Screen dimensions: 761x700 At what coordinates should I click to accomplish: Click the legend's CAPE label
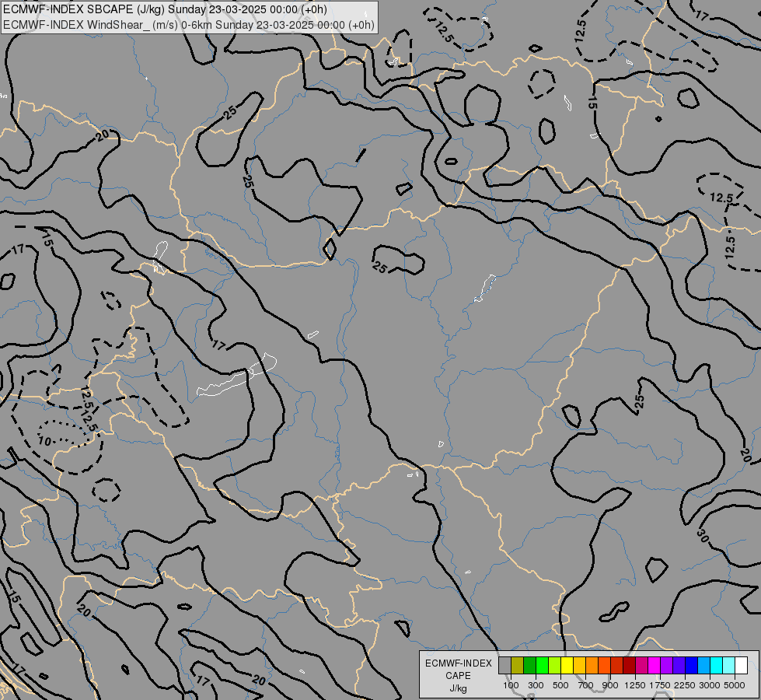point(458,676)
